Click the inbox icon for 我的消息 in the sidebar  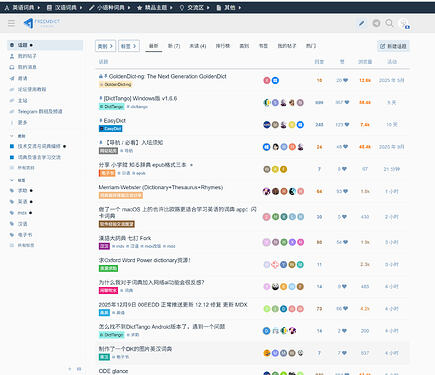12,67
